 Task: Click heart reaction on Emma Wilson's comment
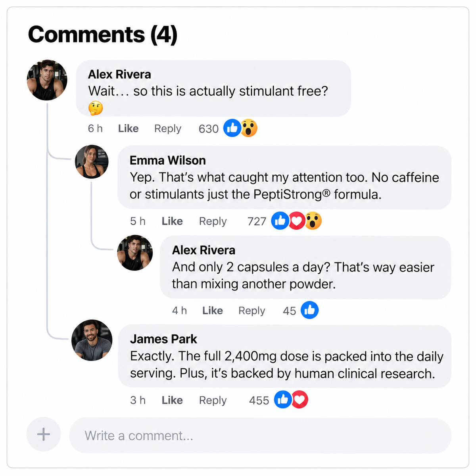click(297, 221)
